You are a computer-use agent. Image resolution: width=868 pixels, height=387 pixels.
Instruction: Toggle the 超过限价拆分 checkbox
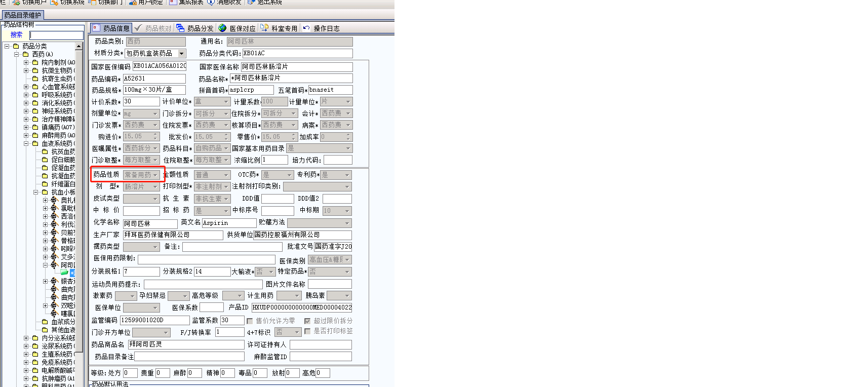click(x=307, y=321)
